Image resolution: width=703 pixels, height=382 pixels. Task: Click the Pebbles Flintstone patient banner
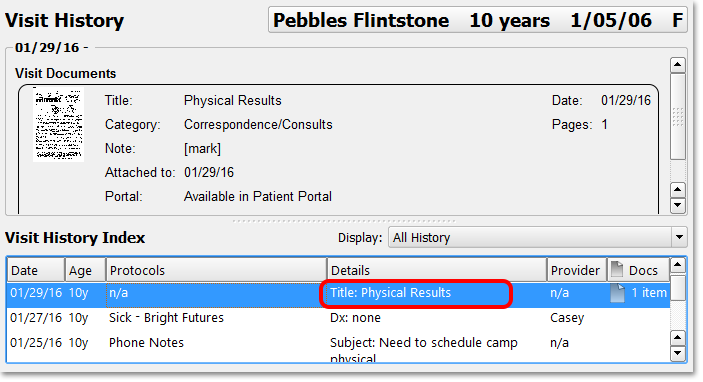coord(477,20)
